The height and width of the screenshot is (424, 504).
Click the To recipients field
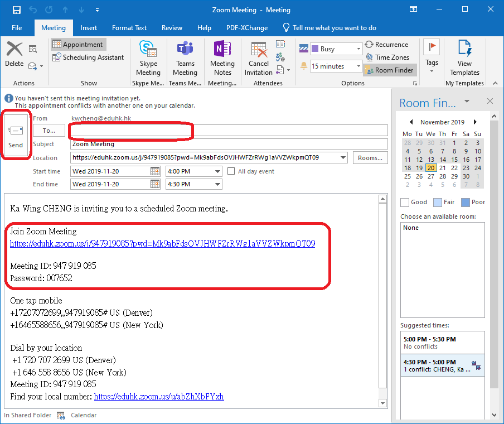pos(229,131)
